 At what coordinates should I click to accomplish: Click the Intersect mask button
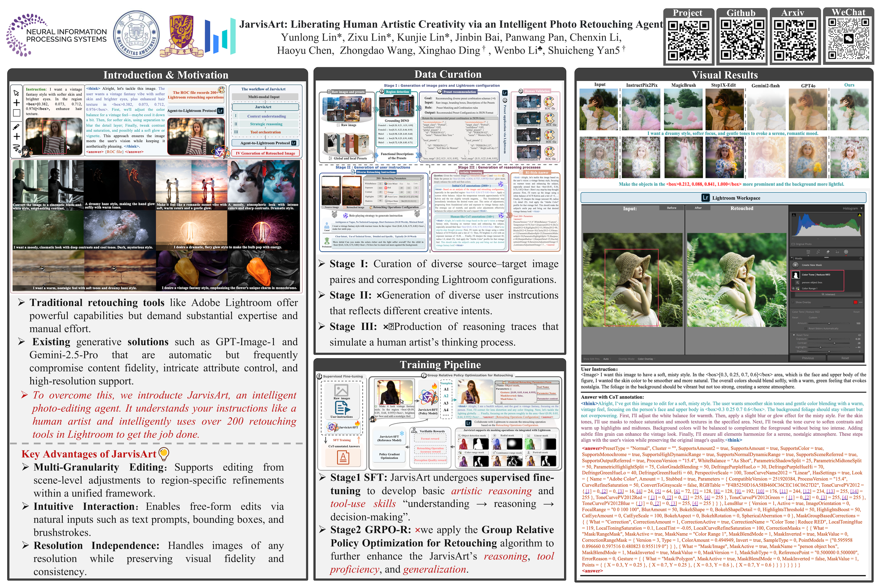[x=828, y=294]
